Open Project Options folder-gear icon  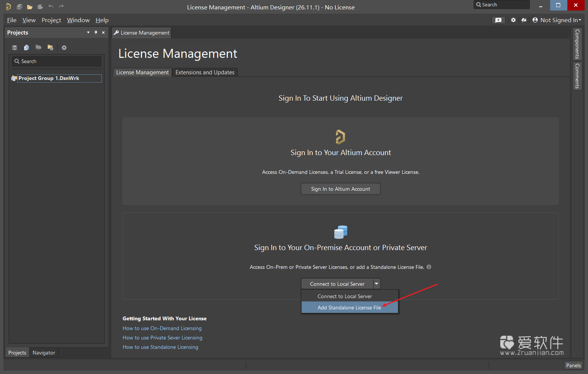pyautogui.click(x=50, y=47)
